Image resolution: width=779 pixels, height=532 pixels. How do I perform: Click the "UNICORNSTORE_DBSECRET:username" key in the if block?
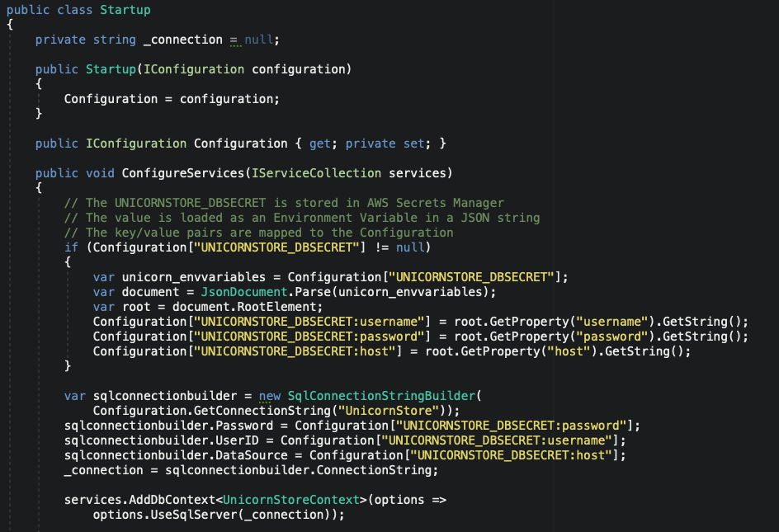tap(309, 322)
